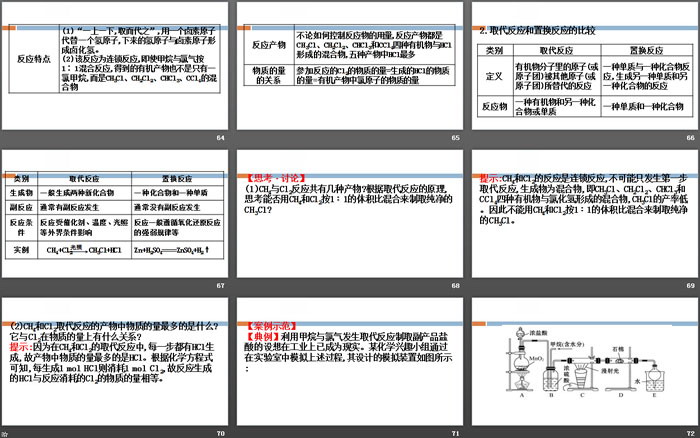Click the 反应特点 cell on slide 64
Screen dimensions: 700x438
[x=28, y=59]
